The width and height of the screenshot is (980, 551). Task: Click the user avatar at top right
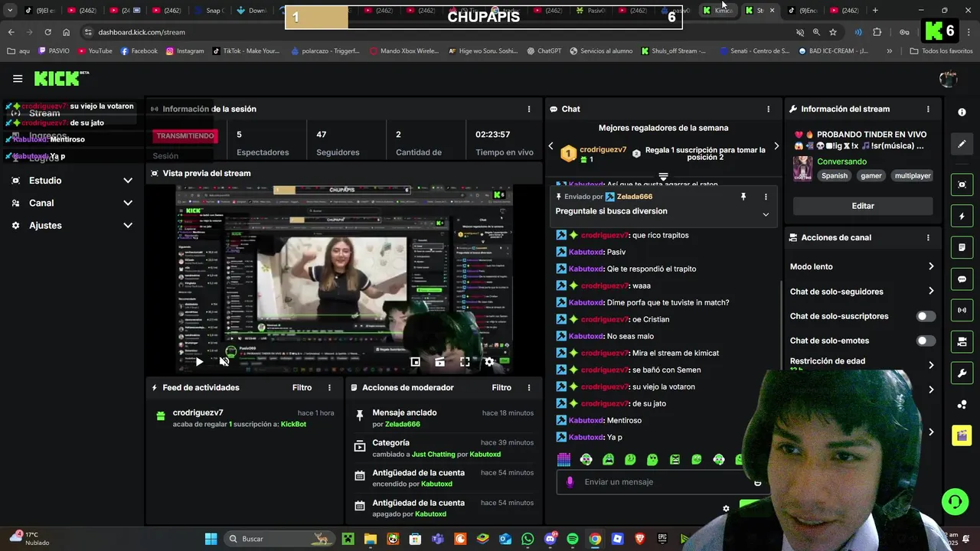point(948,78)
